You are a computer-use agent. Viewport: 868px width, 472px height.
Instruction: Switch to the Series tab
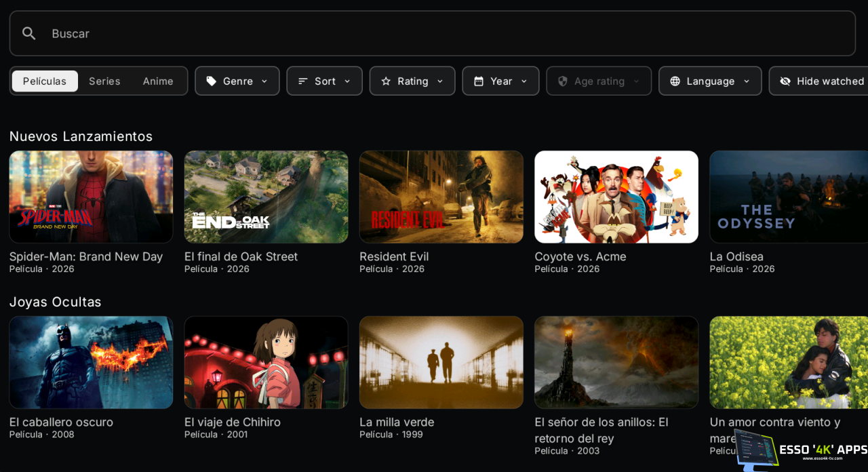[x=104, y=81]
